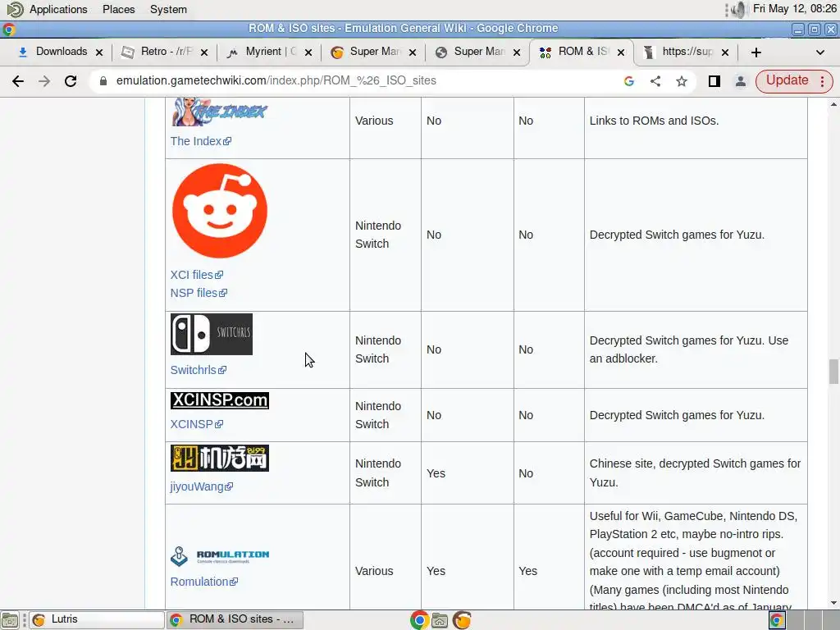Screen dimensions: 840x630
Task: Open the Places menu
Action: tap(118, 10)
